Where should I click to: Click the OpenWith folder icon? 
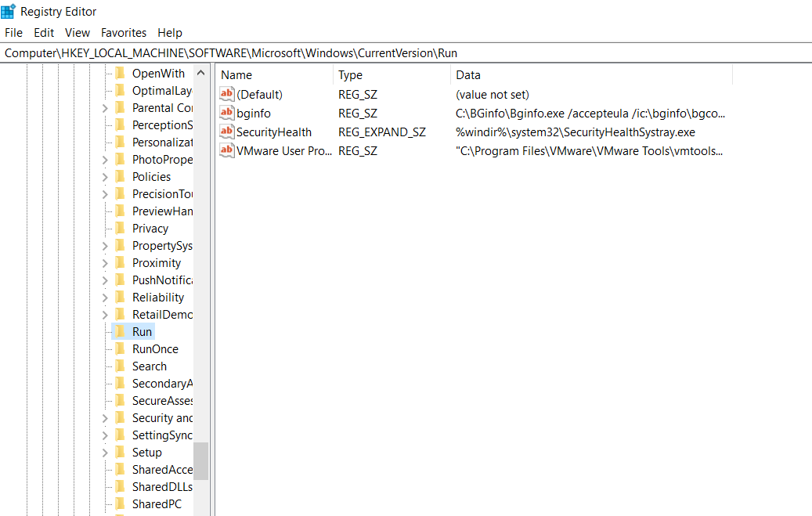coord(120,73)
